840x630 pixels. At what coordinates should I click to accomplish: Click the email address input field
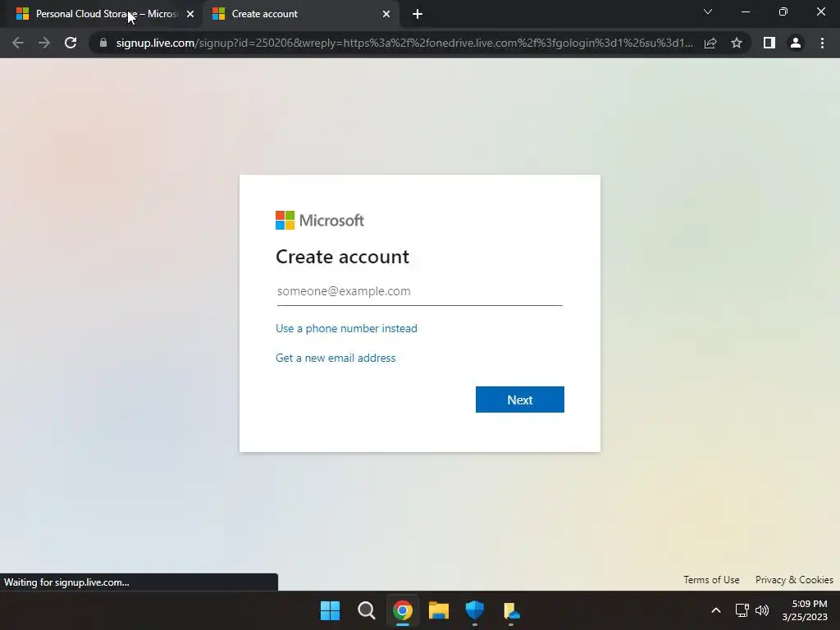419,291
